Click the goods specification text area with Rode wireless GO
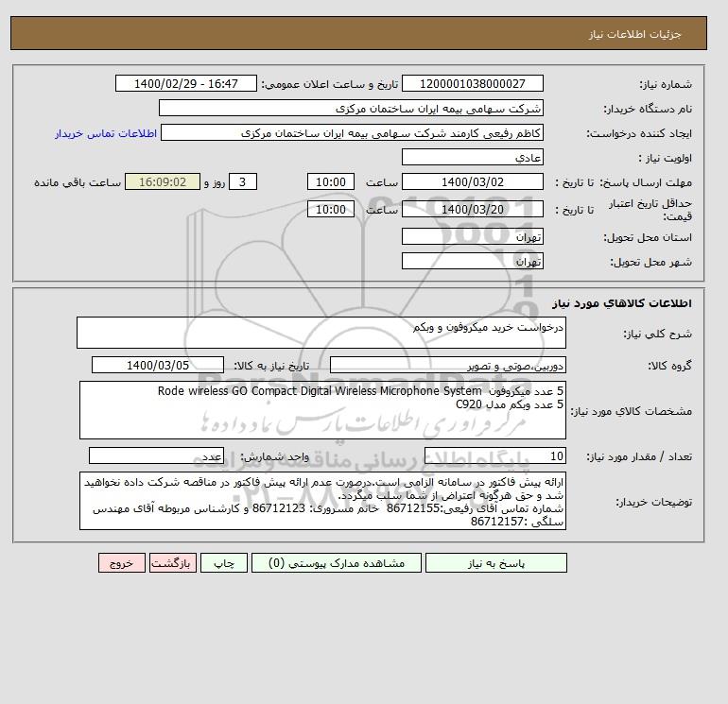 click(322, 410)
